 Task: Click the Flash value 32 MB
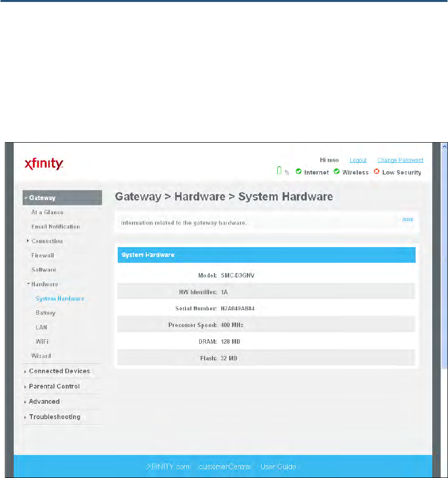229,358
